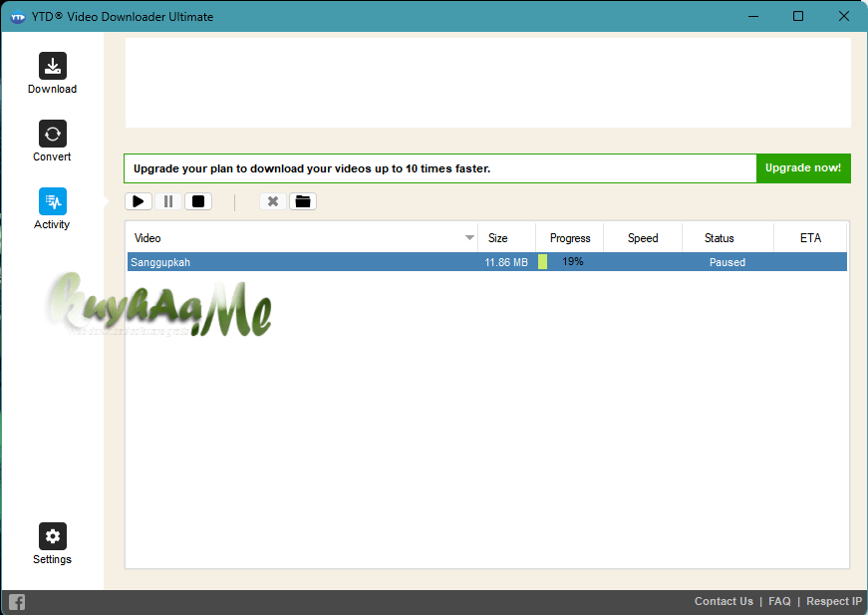Open the Download section icon
Image resolution: width=868 pixels, height=615 pixels.
(x=53, y=66)
